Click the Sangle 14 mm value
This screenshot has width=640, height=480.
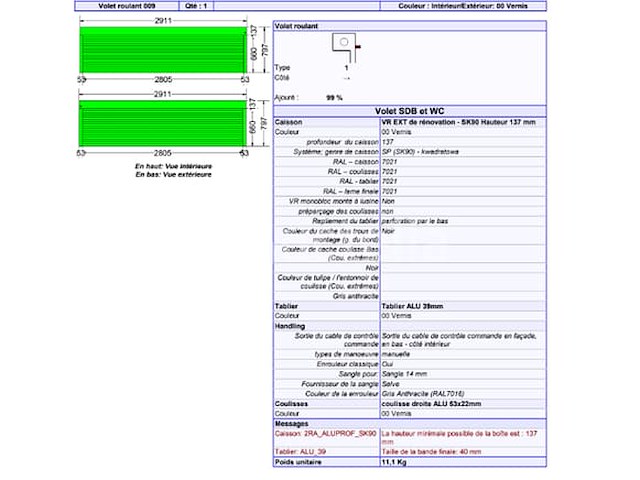click(405, 374)
